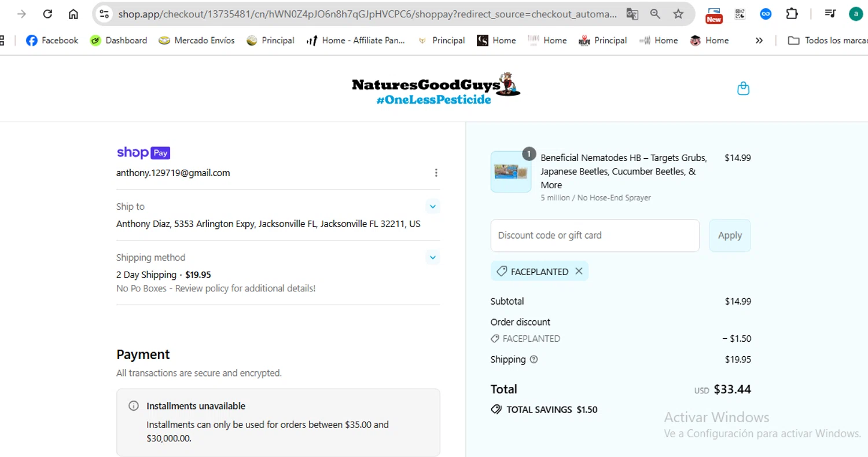Click '5 million / No Hose-End Sprayer' variant text
Image resolution: width=868 pixels, height=457 pixels.
(x=595, y=198)
